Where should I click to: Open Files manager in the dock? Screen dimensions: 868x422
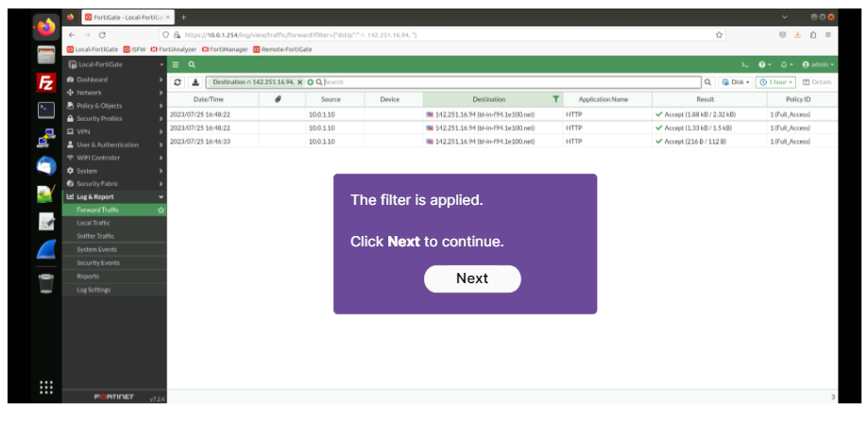click(x=46, y=55)
